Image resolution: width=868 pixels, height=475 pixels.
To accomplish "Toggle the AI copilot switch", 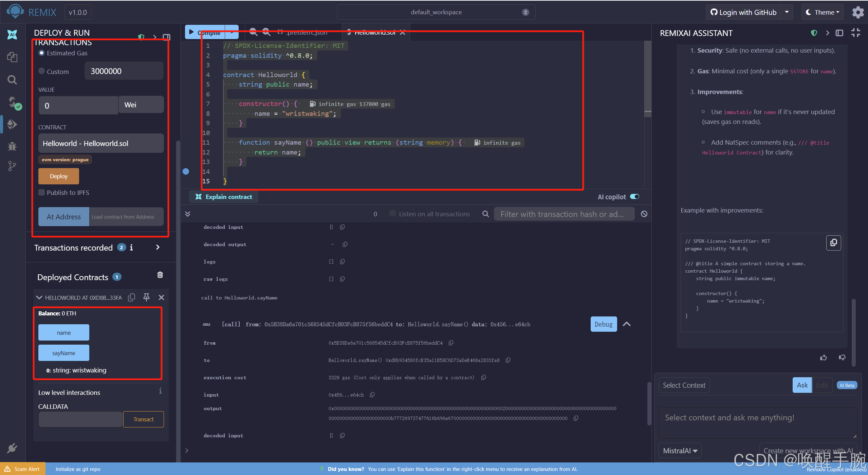I will click(634, 197).
